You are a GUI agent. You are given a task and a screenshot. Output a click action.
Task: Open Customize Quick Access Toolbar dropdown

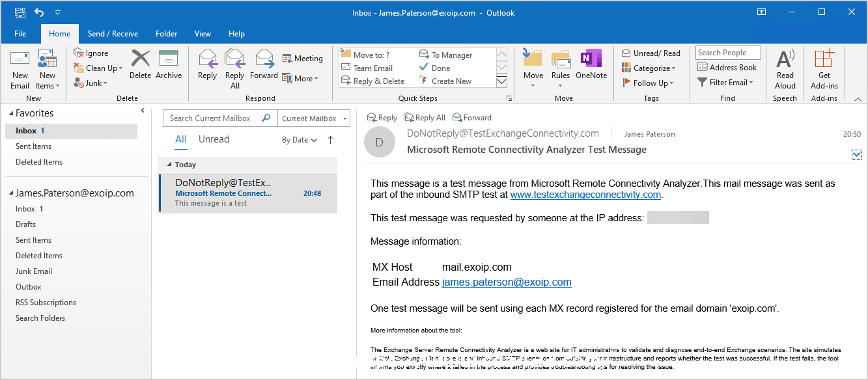pos(57,12)
